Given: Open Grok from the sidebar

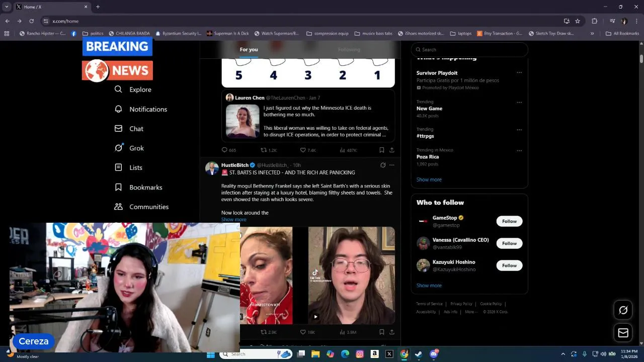Looking at the screenshot, I should (129, 148).
